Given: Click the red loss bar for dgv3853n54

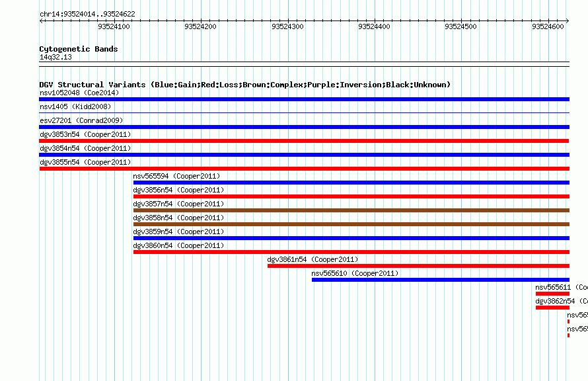Looking at the screenshot, I should click(x=304, y=141).
